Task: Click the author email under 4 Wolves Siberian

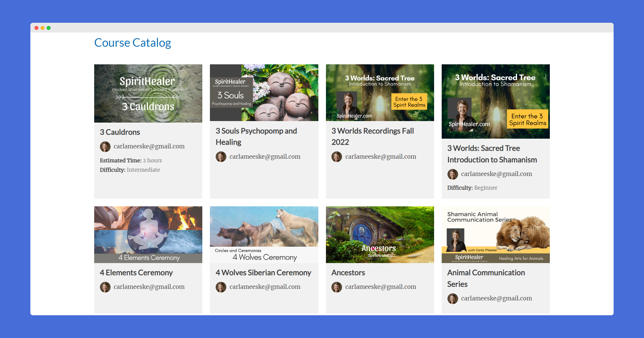Action: 265,287
